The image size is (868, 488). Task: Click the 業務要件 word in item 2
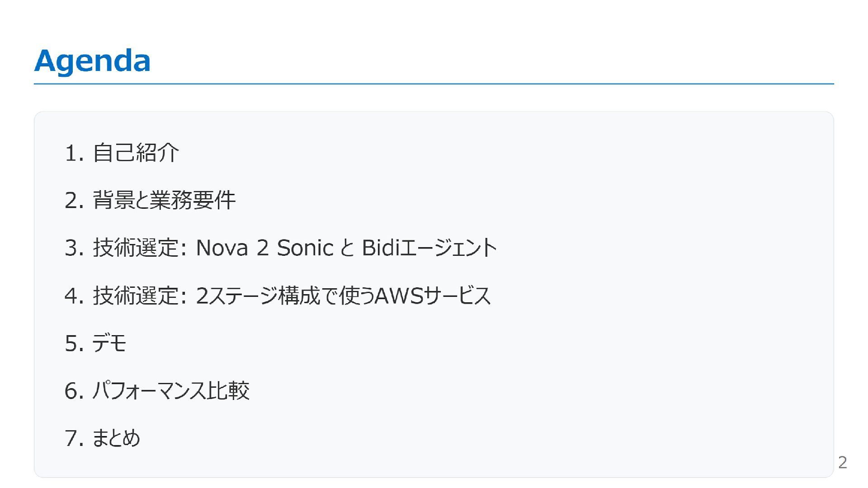[193, 200]
